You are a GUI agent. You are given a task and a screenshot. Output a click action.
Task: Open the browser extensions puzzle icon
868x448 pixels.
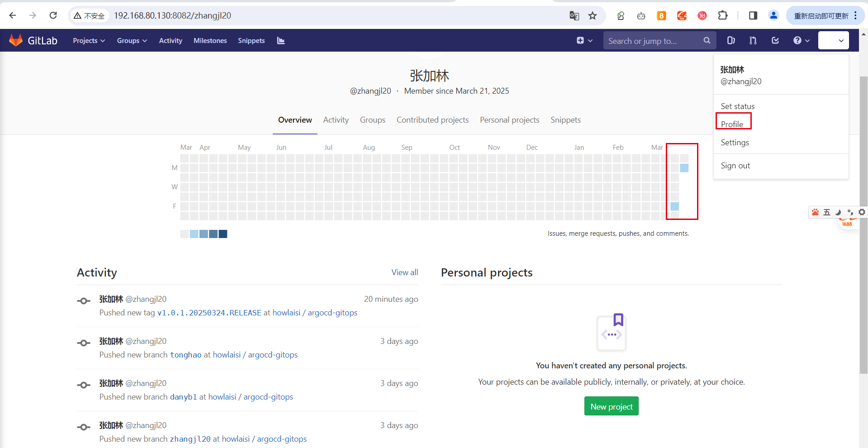click(x=723, y=16)
